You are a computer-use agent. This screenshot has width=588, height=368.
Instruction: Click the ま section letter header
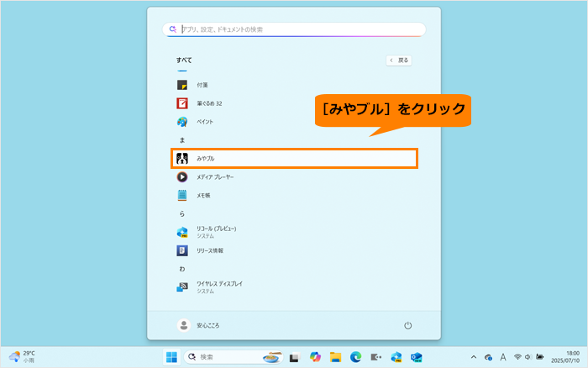[182, 140]
